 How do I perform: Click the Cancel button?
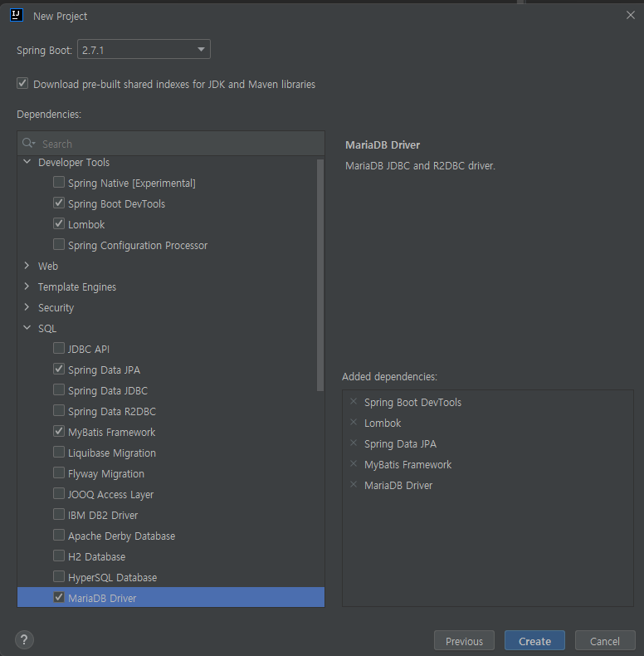click(605, 641)
